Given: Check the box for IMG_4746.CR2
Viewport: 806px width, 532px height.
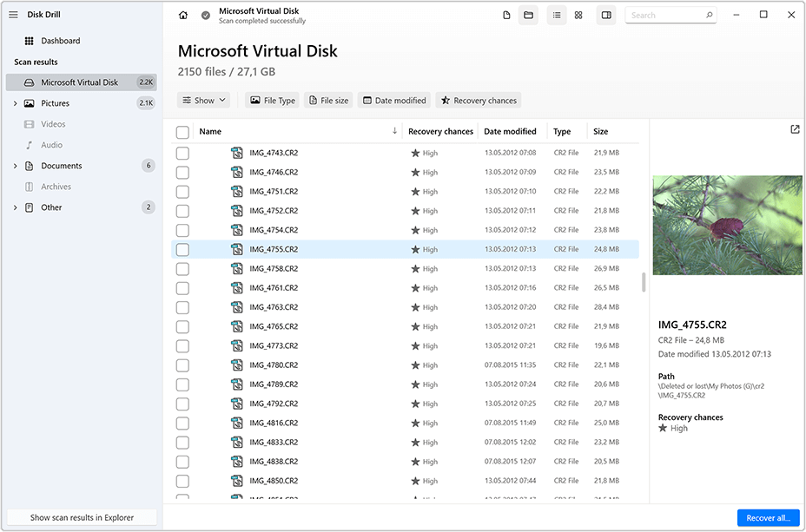Looking at the screenshot, I should tap(182, 173).
